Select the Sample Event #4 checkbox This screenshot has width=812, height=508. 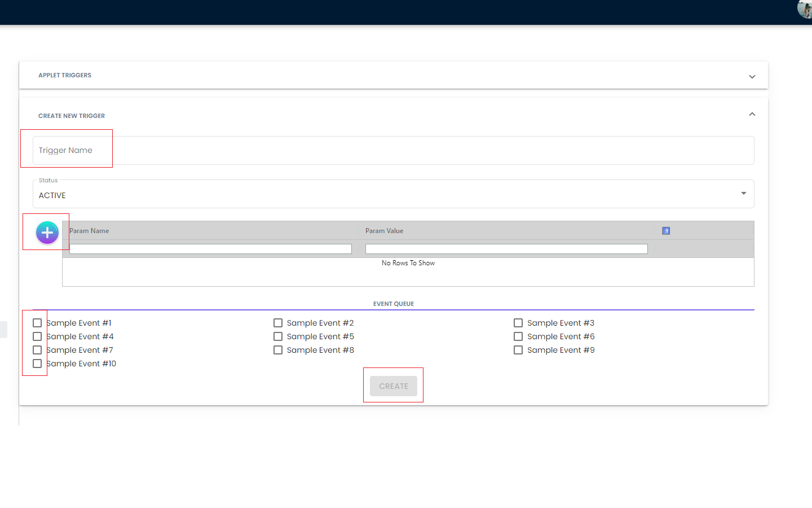click(37, 336)
